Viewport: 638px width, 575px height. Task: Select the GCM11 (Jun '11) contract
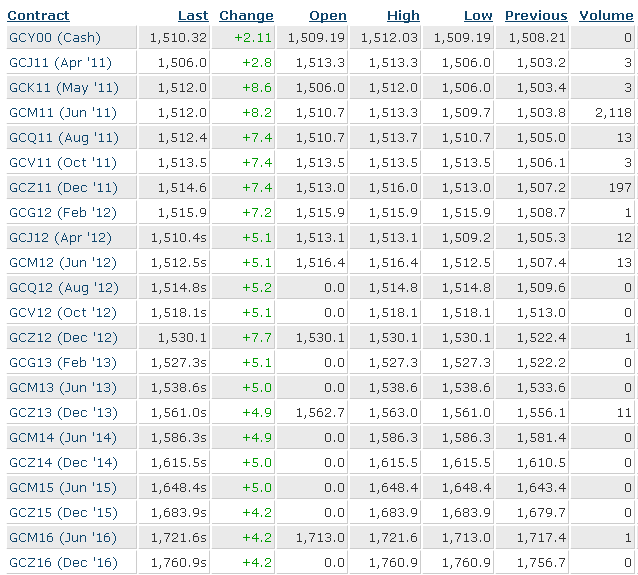click(x=63, y=112)
